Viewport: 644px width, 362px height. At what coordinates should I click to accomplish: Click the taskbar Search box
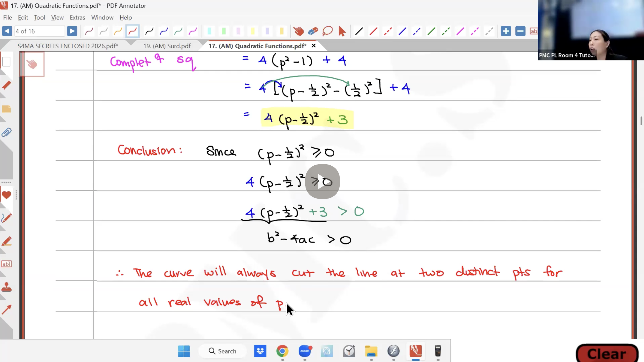pos(223,351)
